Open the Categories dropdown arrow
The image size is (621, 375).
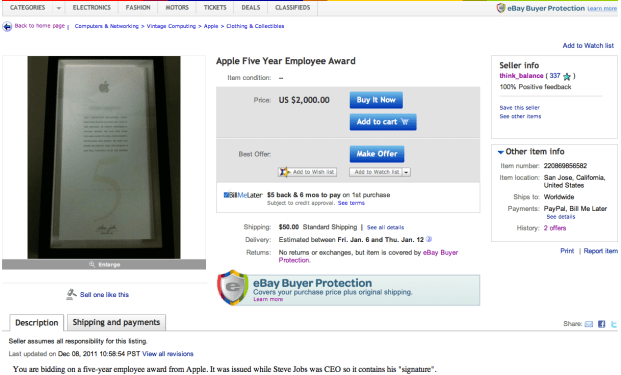(x=59, y=8)
